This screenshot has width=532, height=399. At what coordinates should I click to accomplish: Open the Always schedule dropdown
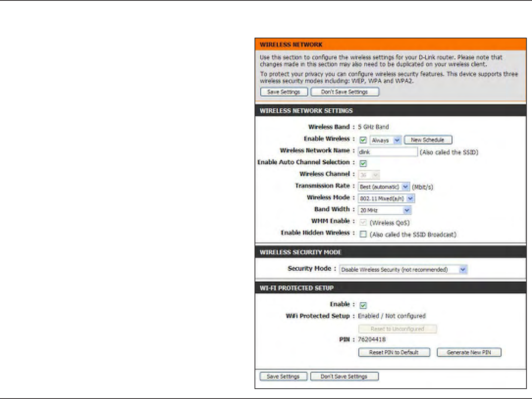[x=386, y=140]
